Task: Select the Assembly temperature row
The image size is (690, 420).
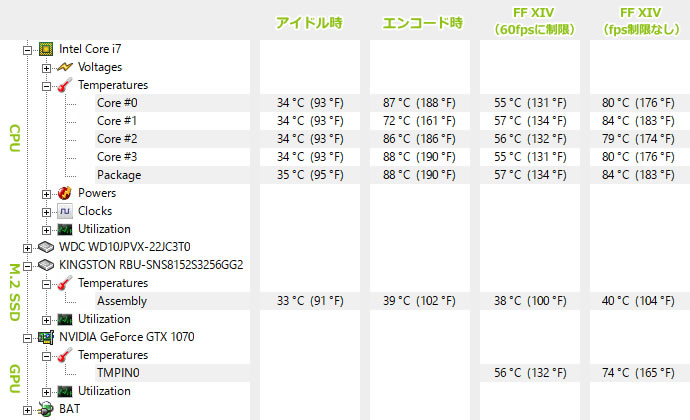Action: click(x=172, y=301)
